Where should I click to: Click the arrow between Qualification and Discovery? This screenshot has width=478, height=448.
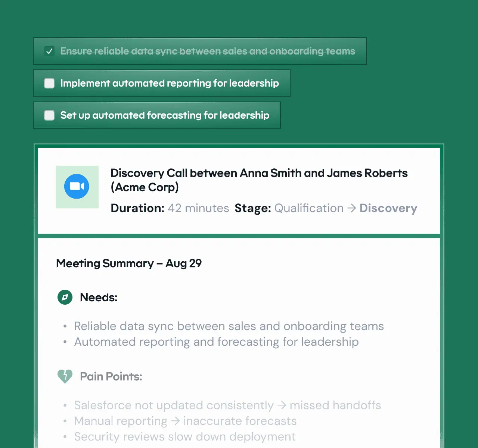pos(351,208)
